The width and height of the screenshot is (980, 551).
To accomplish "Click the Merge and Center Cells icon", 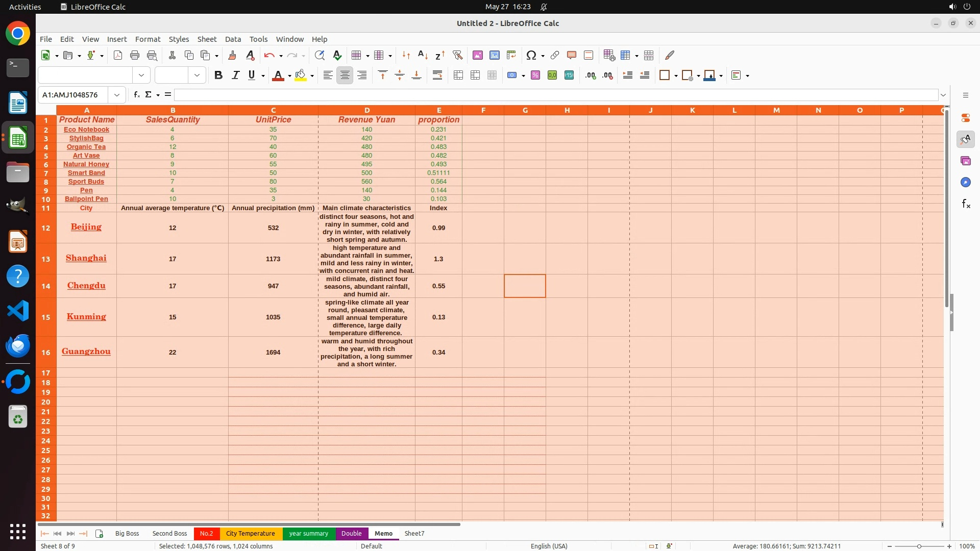I will [x=458, y=76].
